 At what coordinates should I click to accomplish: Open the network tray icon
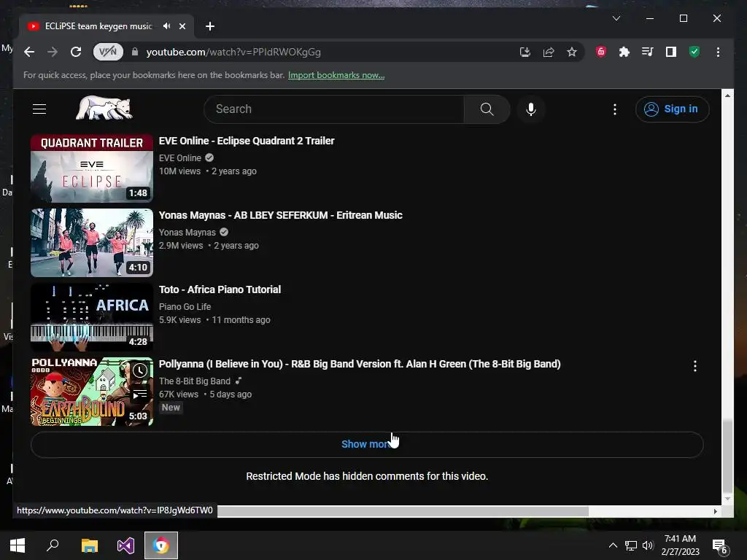[x=631, y=545]
